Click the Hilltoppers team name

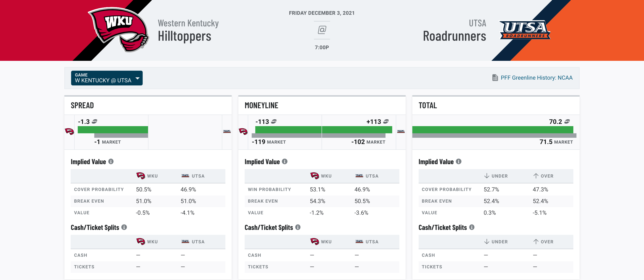(x=184, y=36)
